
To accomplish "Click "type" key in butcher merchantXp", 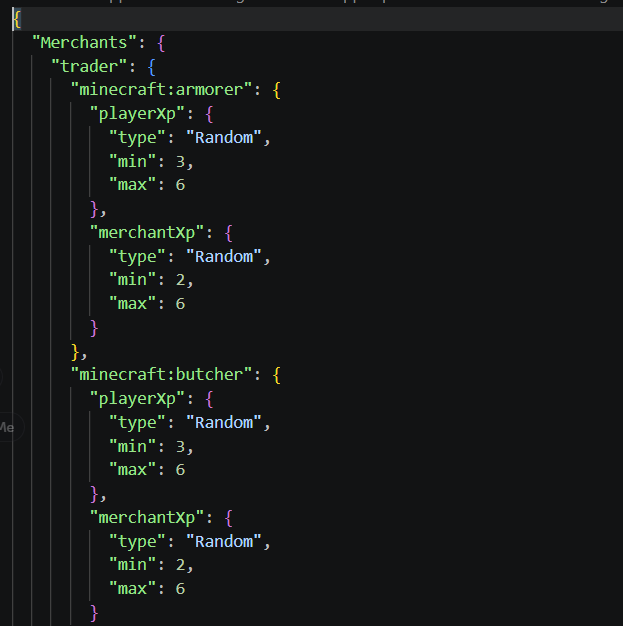I will click(137, 542).
